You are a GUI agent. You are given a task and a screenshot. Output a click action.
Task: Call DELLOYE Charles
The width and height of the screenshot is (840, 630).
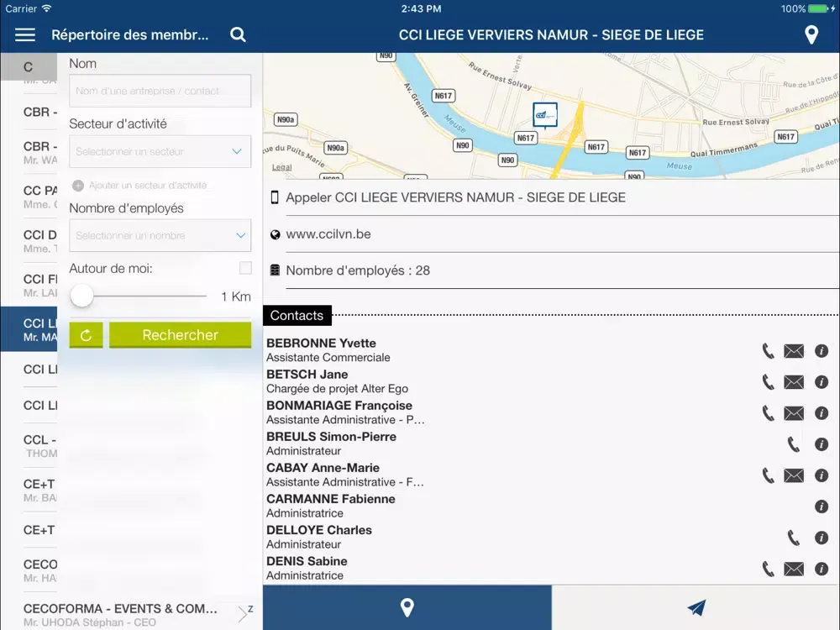point(794,538)
